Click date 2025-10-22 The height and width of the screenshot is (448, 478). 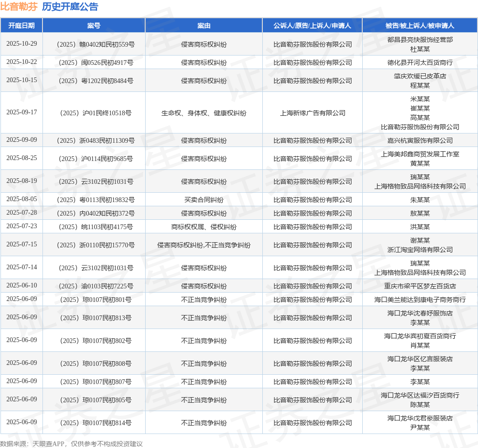[x=21, y=62]
